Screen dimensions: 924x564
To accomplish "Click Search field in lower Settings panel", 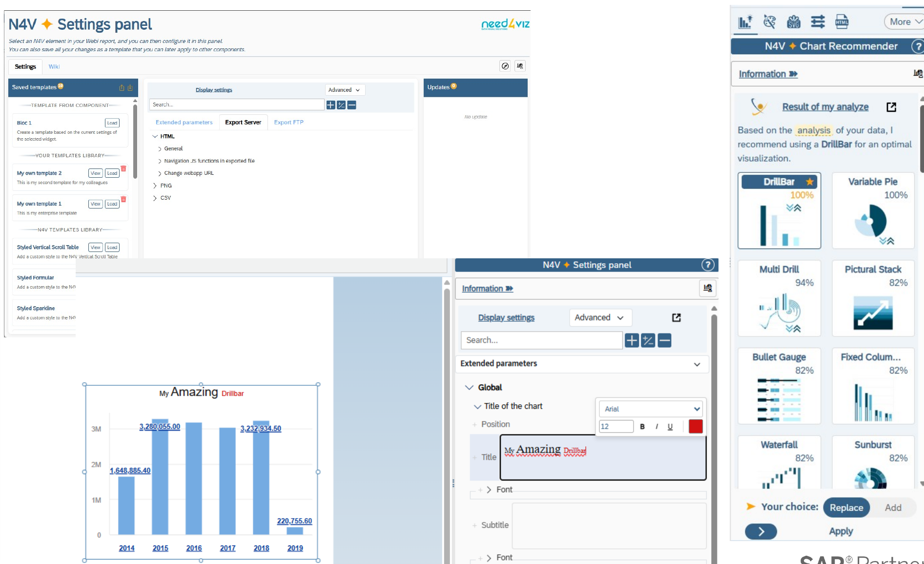I will click(x=541, y=340).
